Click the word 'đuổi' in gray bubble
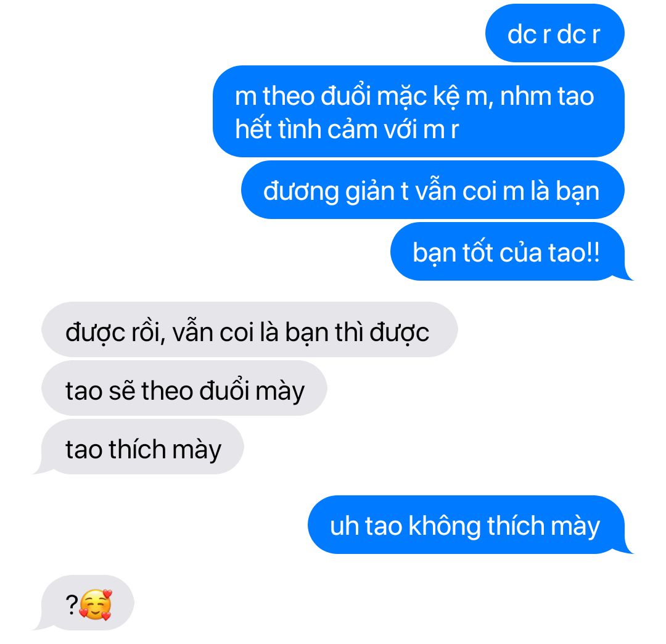 click(224, 389)
